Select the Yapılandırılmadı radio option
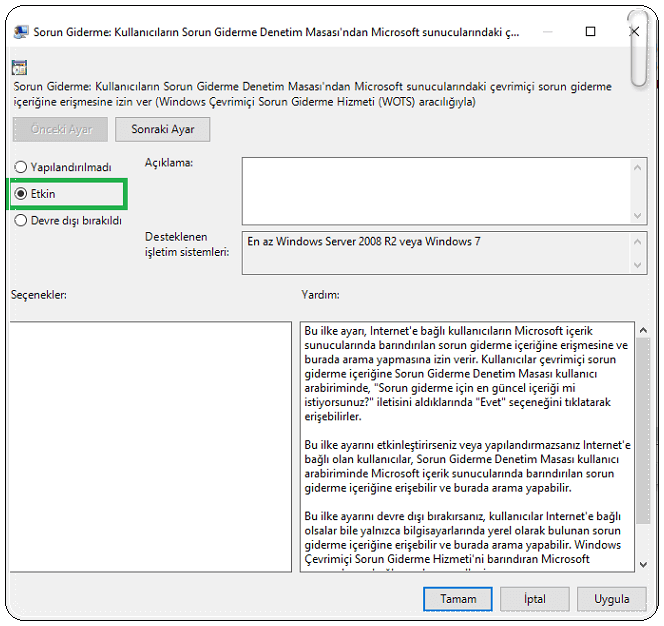The image size is (664, 626). [63, 167]
